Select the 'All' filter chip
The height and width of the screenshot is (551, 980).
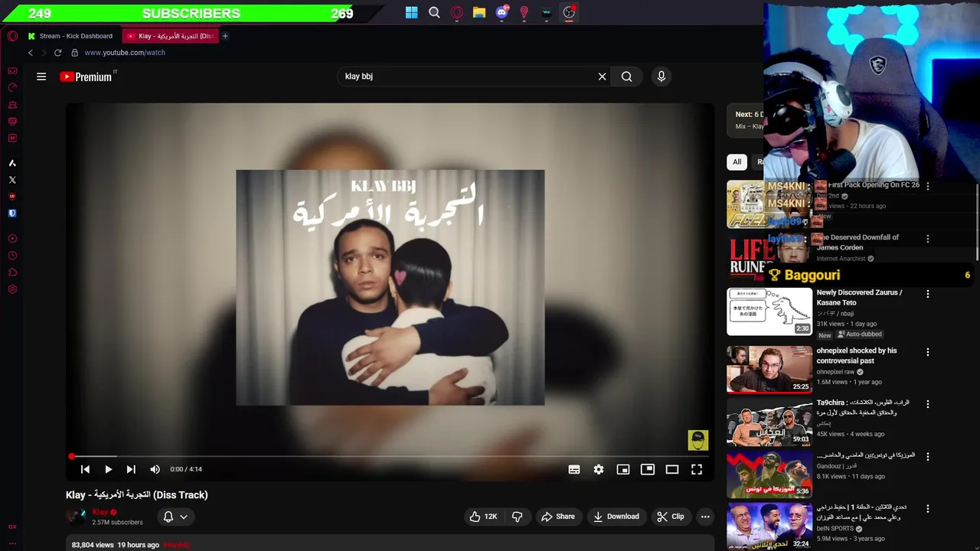(x=737, y=161)
